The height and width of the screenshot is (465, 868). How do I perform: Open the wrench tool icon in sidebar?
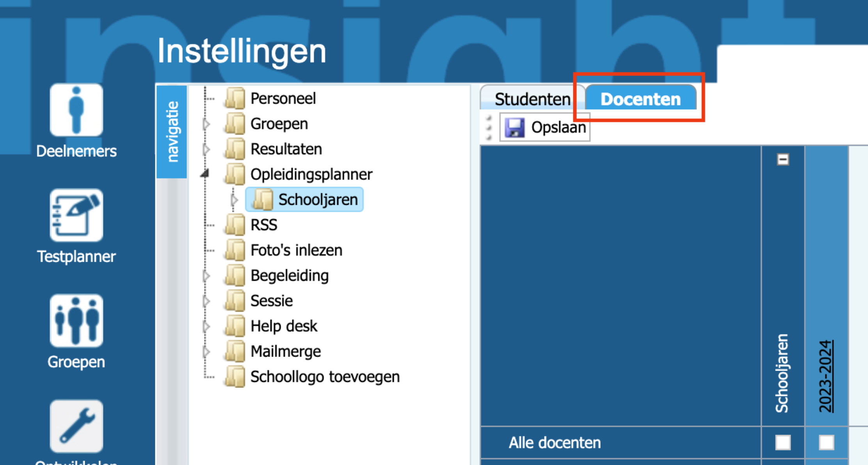tap(76, 426)
